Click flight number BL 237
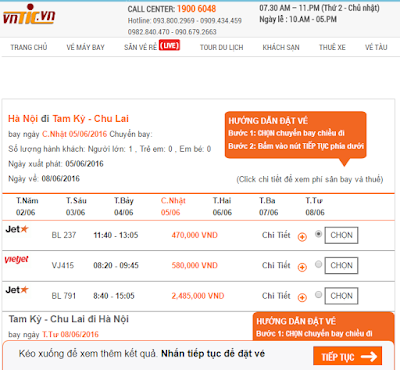This screenshot has height=370, width=400. coord(64,235)
